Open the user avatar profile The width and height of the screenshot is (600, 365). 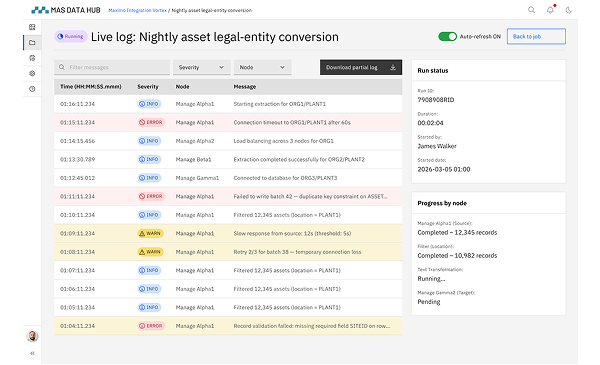pos(33,336)
